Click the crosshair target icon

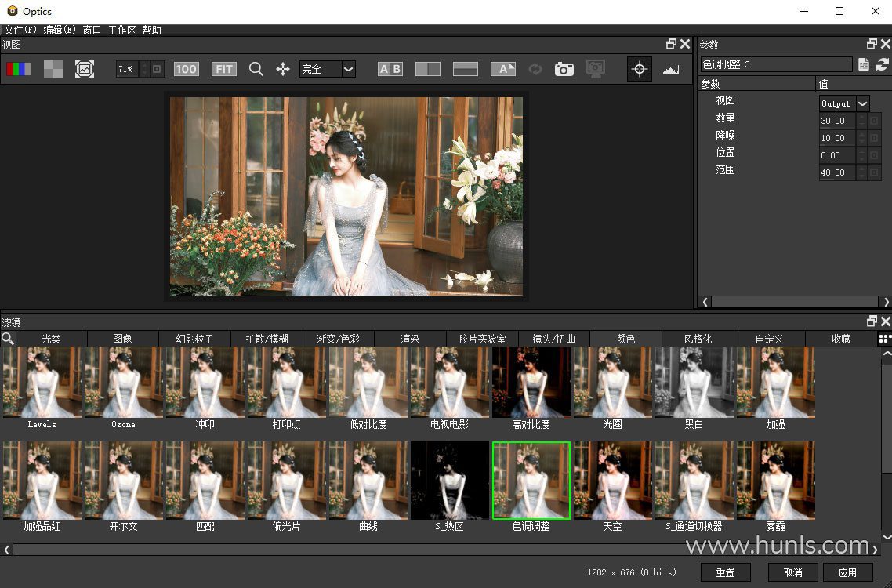pyautogui.click(x=639, y=69)
